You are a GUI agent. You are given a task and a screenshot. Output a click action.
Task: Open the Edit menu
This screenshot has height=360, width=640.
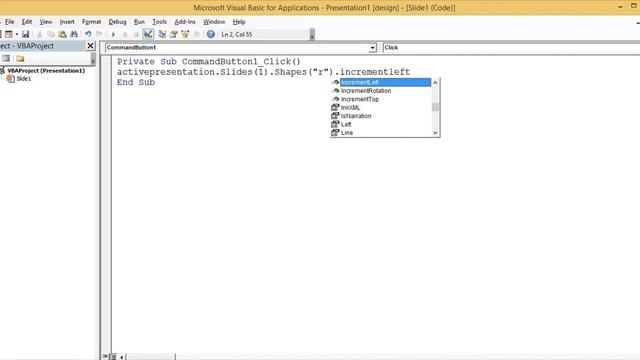click(27, 22)
